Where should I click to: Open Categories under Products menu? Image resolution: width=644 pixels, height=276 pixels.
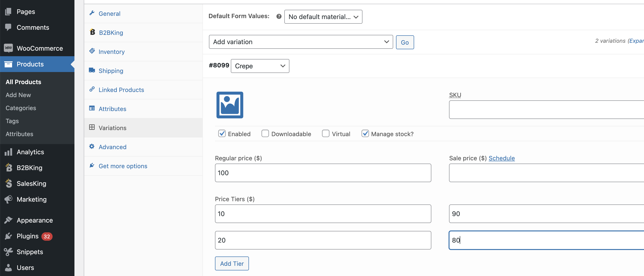pyautogui.click(x=21, y=108)
